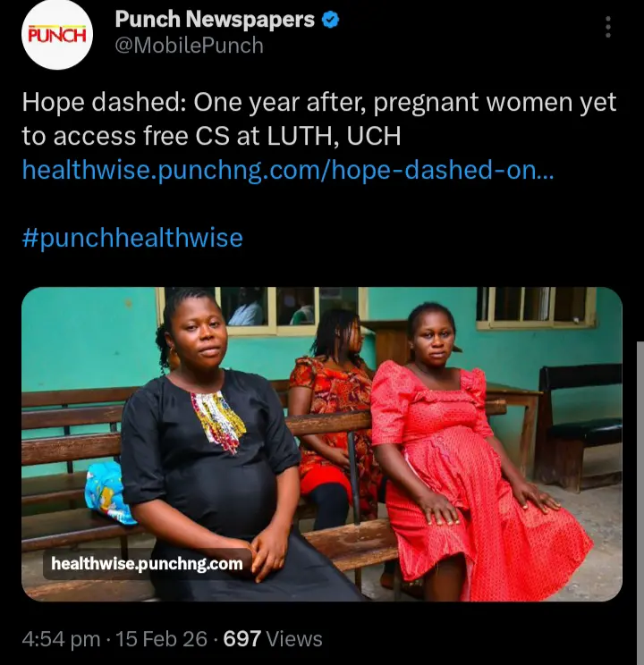Open the article photo card preview
This screenshot has height=665, width=644.
pos(322,444)
